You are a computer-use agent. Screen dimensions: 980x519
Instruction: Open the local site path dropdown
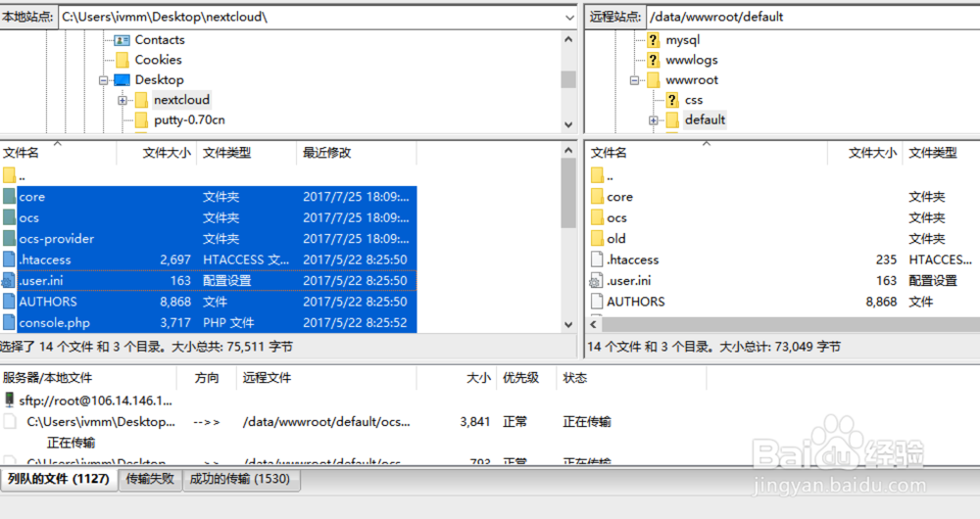569,18
